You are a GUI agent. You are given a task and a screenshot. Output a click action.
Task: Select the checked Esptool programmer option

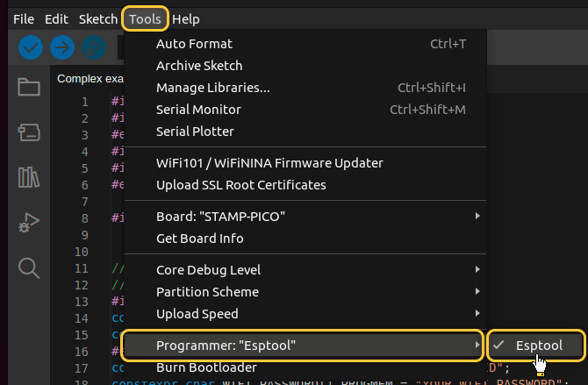[x=538, y=346]
